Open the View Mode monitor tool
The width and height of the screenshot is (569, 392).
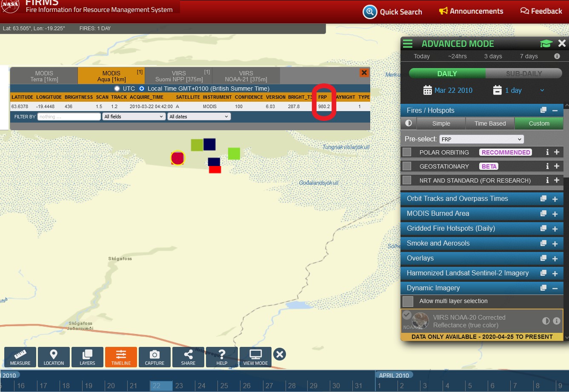click(255, 357)
